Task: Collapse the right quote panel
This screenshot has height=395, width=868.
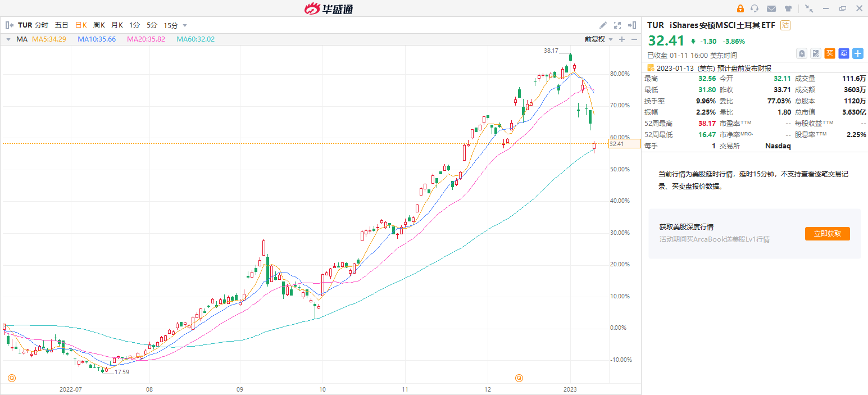Action: [x=632, y=25]
